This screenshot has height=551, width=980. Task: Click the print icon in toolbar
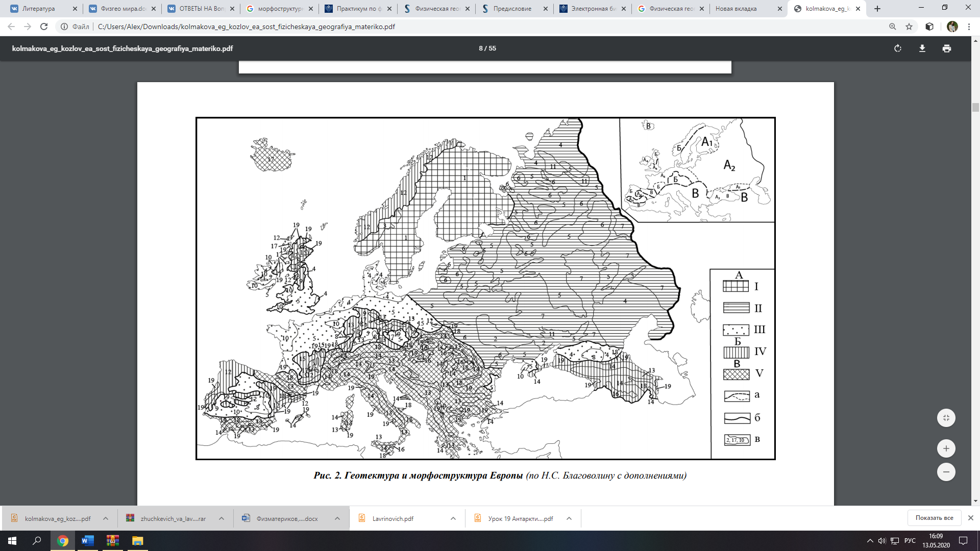(947, 48)
